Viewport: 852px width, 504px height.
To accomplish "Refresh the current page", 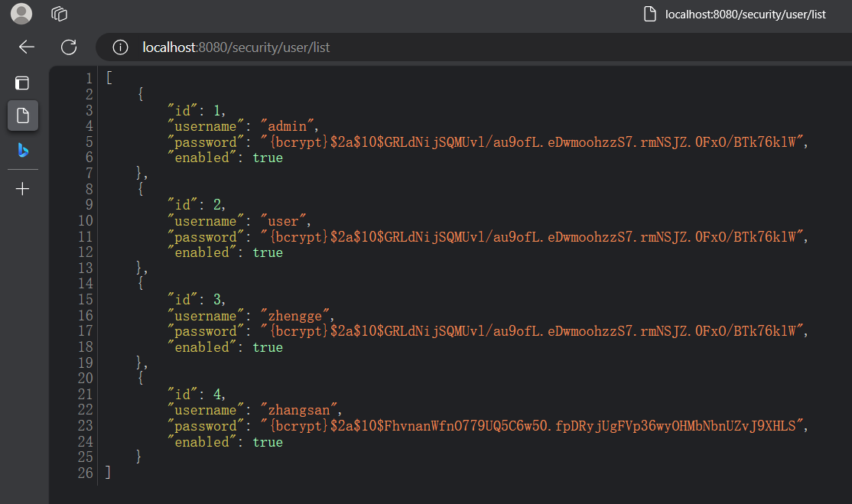I will 69,47.
